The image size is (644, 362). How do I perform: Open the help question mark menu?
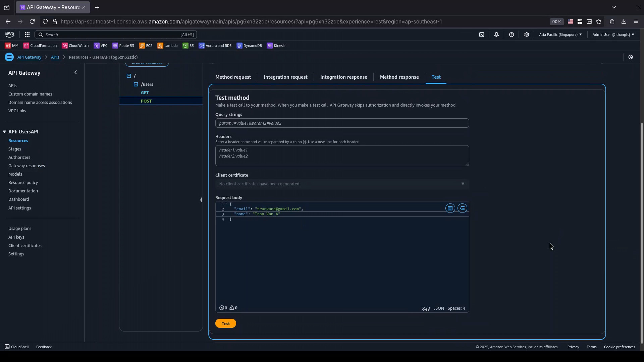(x=512, y=35)
